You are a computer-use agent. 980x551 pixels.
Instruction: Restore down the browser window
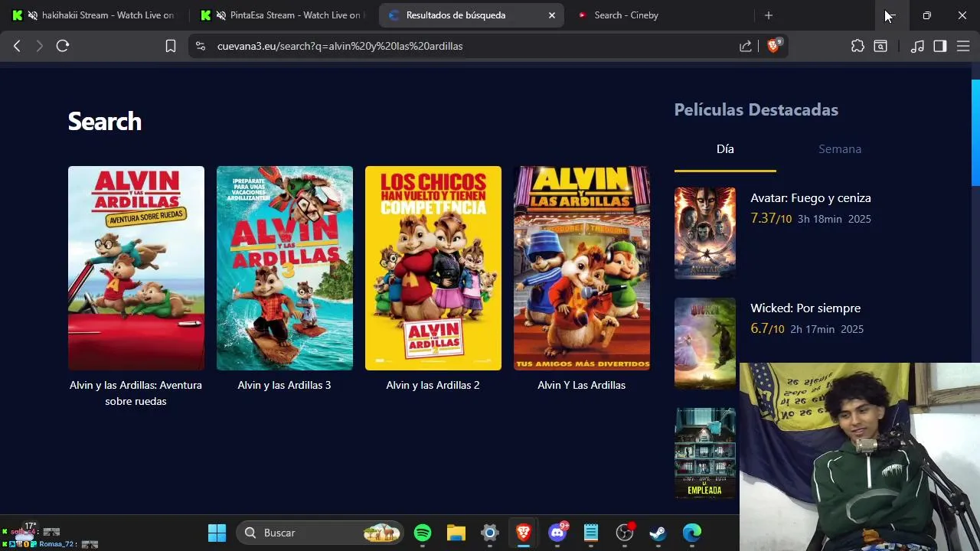(926, 15)
